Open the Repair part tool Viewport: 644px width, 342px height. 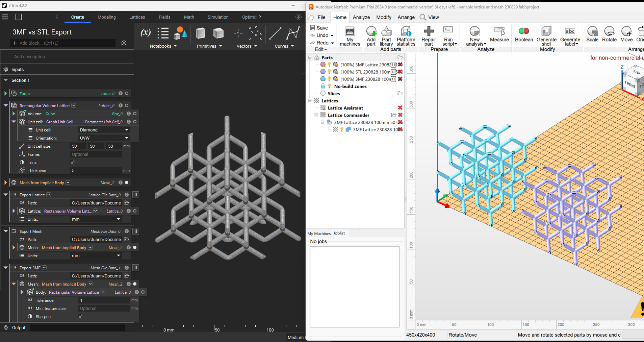(x=429, y=32)
